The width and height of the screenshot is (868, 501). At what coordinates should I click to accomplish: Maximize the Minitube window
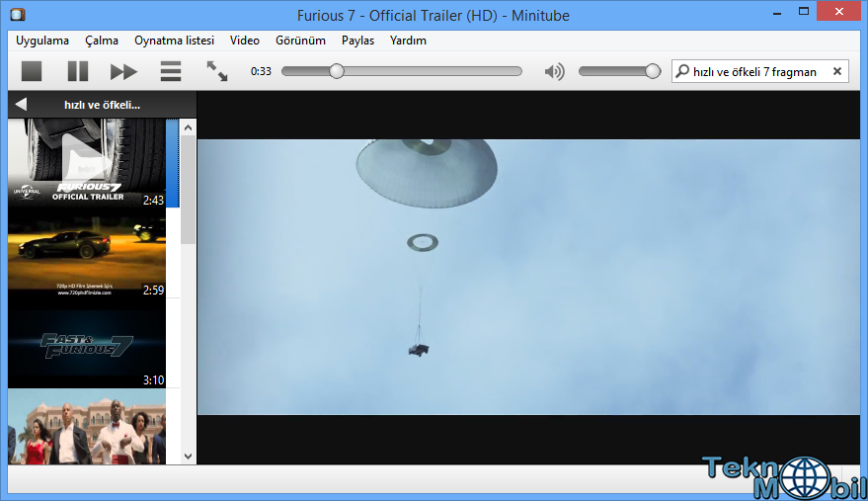pyautogui.click(x=804, y=11)
